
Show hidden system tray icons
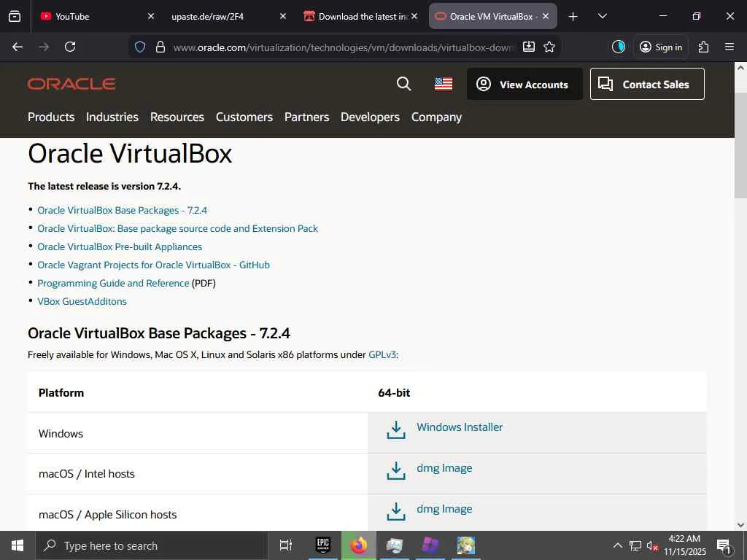click(x=617, y=545)
